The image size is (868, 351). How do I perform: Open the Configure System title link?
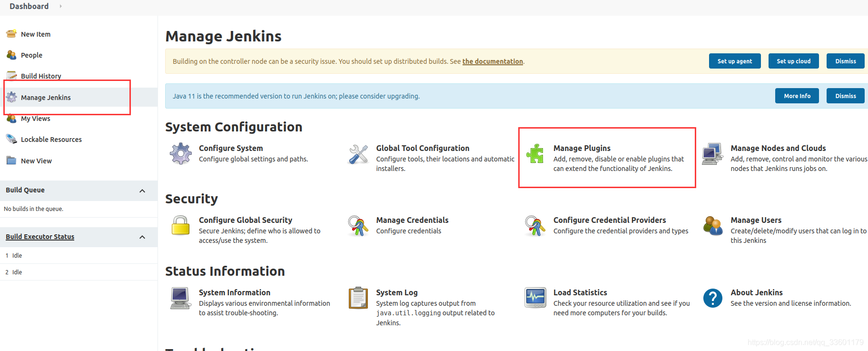pyautogui.click(x=231, y=148)
